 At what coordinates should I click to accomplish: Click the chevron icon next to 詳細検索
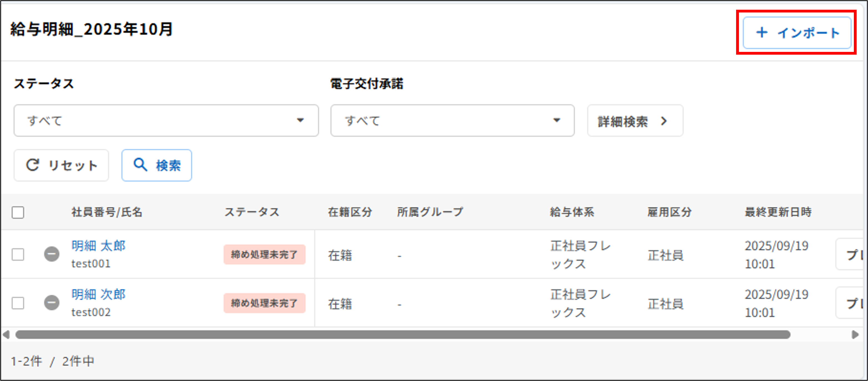point(664,121)
